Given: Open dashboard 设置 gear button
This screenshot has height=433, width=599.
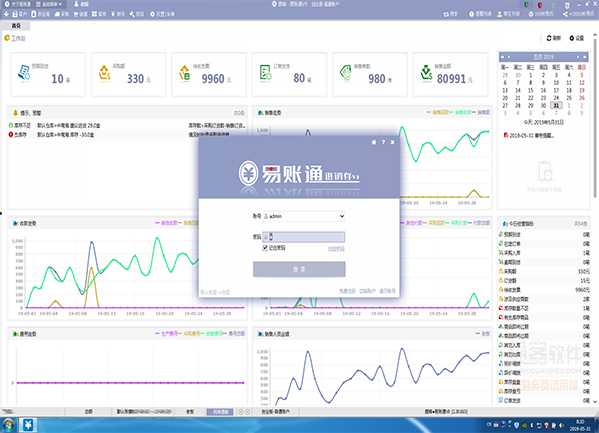Looking at the screenshot, I should tap(577, 38).
